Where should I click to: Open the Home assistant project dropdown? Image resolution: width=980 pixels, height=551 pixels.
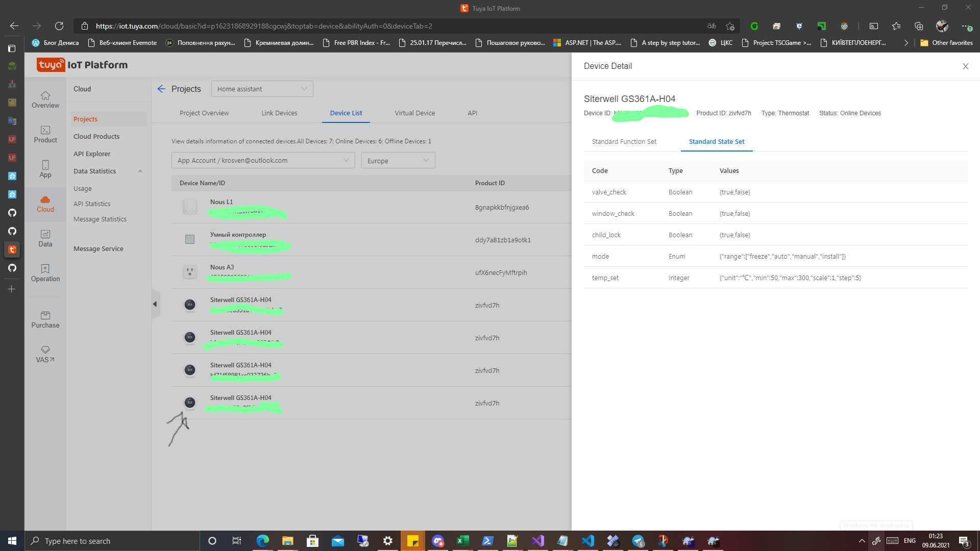tap(262, 88)
